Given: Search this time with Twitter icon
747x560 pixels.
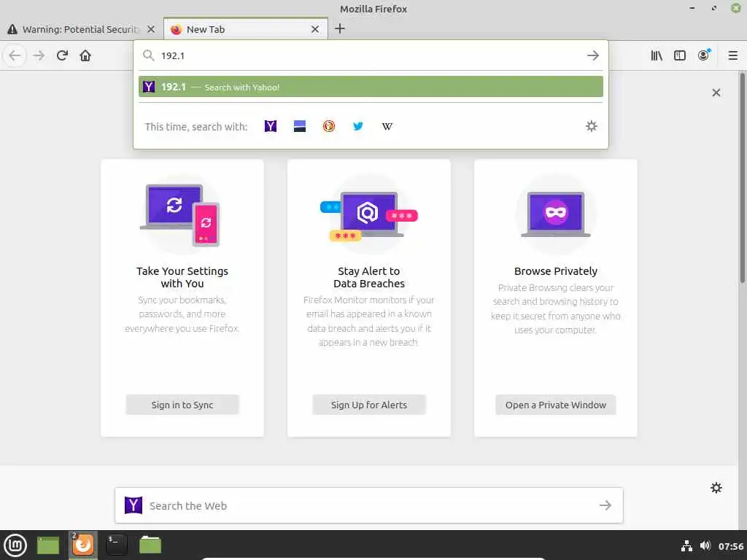Looking at the screenshot, I should pyautogui.click(x=357, y=126).
